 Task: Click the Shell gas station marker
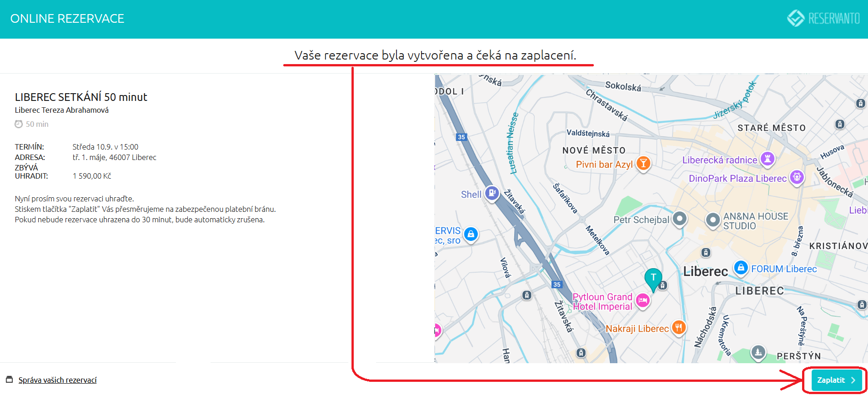point(492,193)
